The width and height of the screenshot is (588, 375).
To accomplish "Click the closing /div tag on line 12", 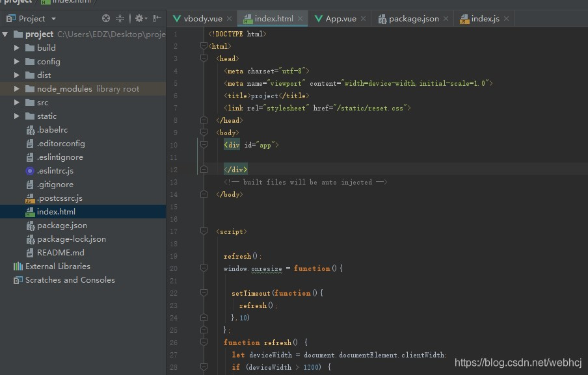I will tap(235, 170).
